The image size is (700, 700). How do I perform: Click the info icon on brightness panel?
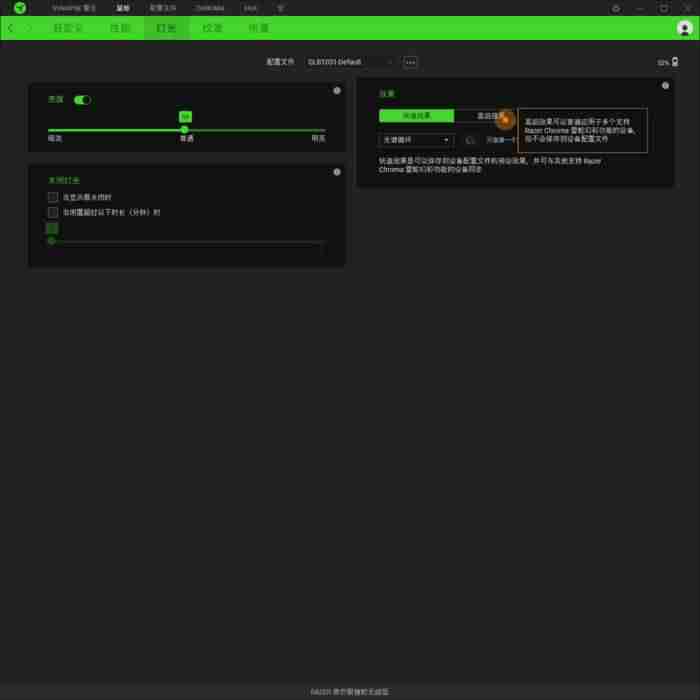[x=337, y=91]
